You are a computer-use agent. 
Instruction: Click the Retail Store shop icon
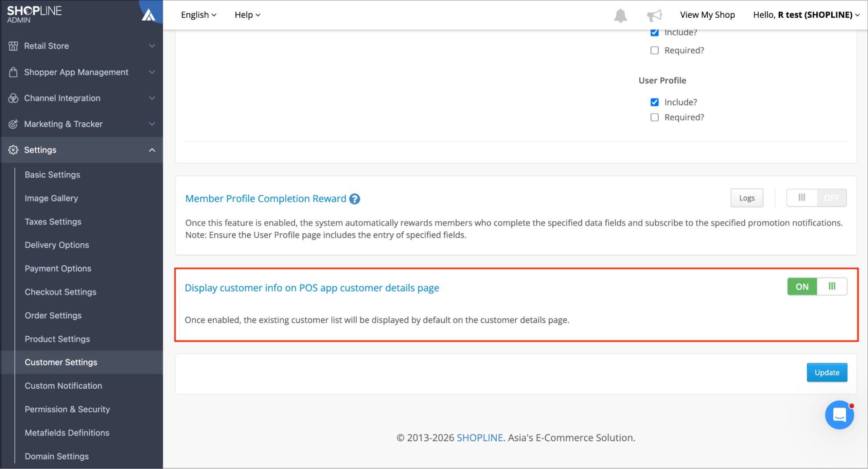13,46
